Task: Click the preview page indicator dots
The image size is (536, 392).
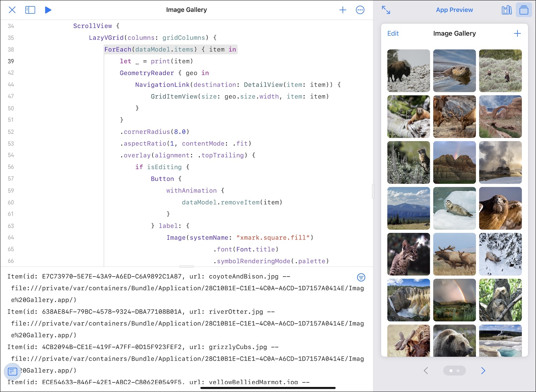Action: pyautogui.click(x=454, y=370)
